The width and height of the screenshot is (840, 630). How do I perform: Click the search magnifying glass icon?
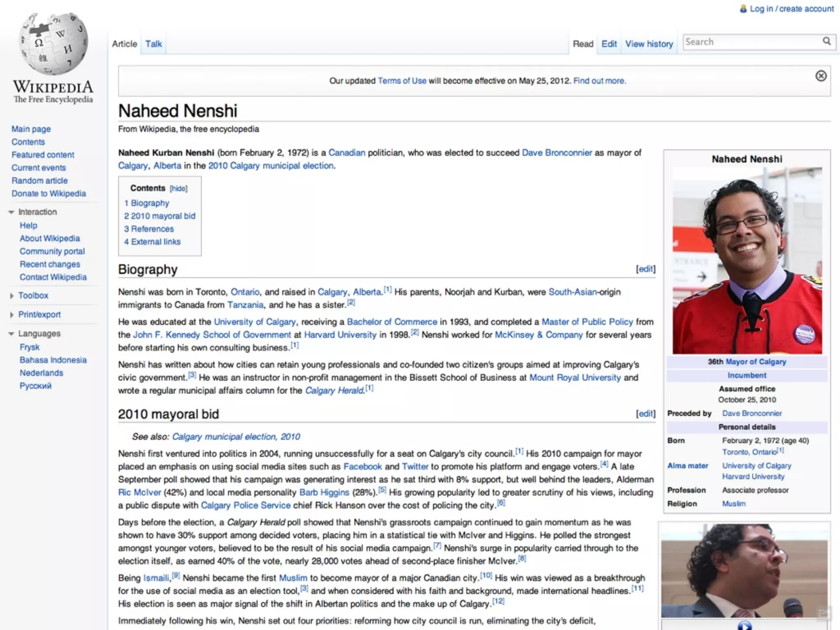(826, 41)
